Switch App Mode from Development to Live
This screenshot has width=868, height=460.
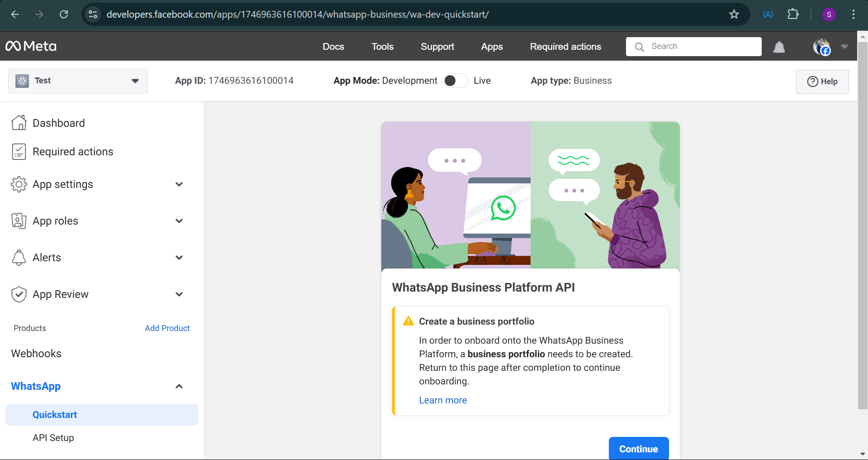(x=455, y=80)
